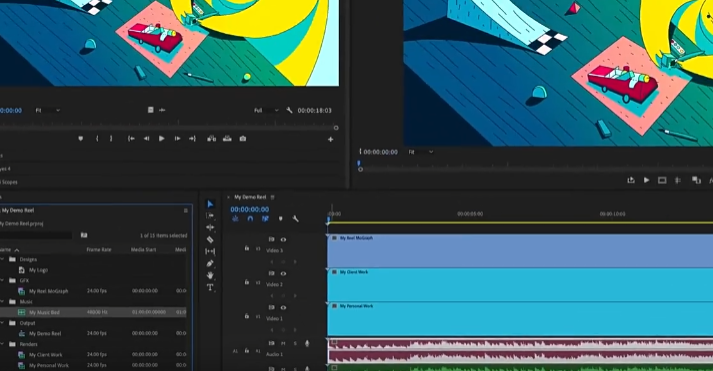Viewport: 713px width, 371px height.
Task: Toggle Video 3 track output eye
Action: [x=283, y=239]
